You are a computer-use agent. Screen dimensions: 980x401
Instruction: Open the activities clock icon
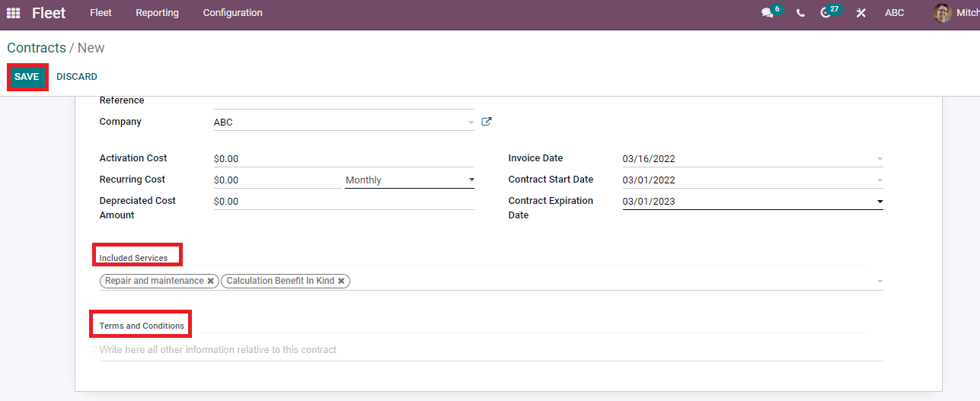[x=825, y=13]
